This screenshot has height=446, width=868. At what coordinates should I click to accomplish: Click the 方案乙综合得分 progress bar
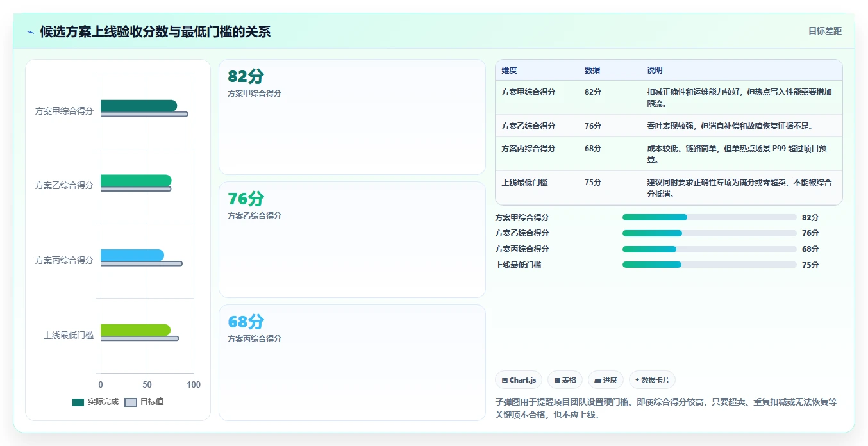[709, 233]
